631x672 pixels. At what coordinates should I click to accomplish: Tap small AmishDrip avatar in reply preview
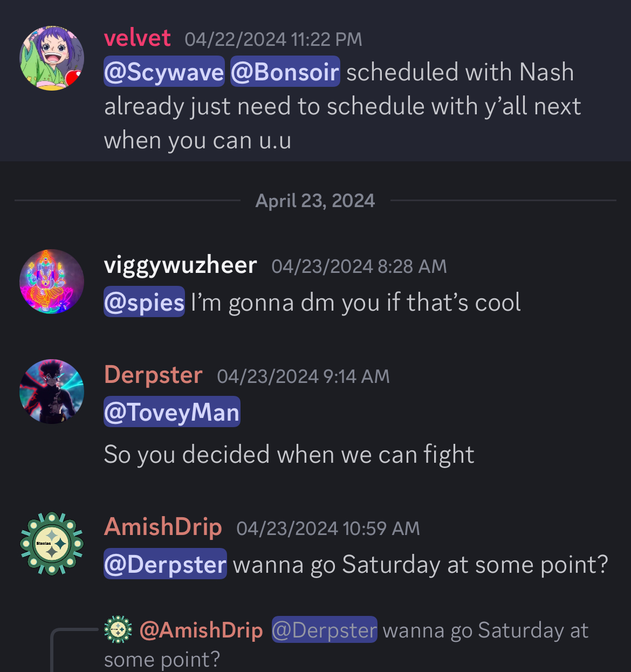coord(118,629)
